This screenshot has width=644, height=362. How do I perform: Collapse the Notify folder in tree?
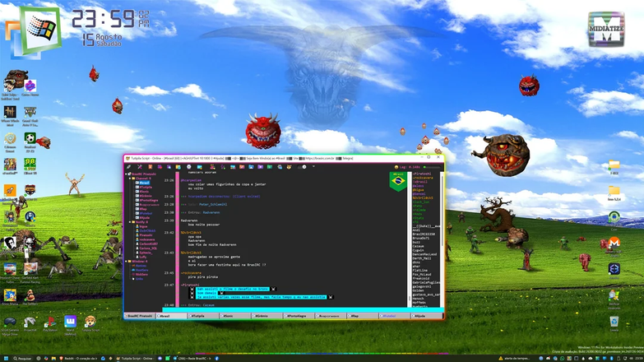click(x=130, y=222)
